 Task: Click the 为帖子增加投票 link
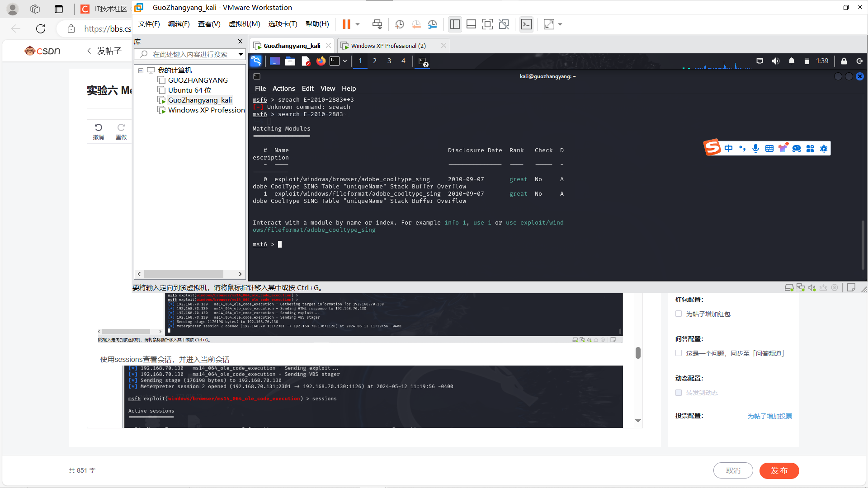tap(769, 416)
